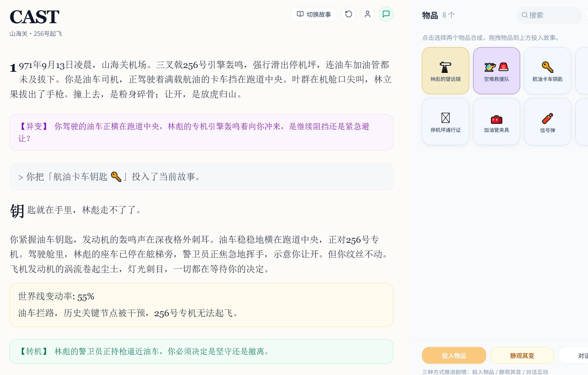Click the 投入物品 button
Image resolution: width=588 pixels, height=375 pixels.
454,356
